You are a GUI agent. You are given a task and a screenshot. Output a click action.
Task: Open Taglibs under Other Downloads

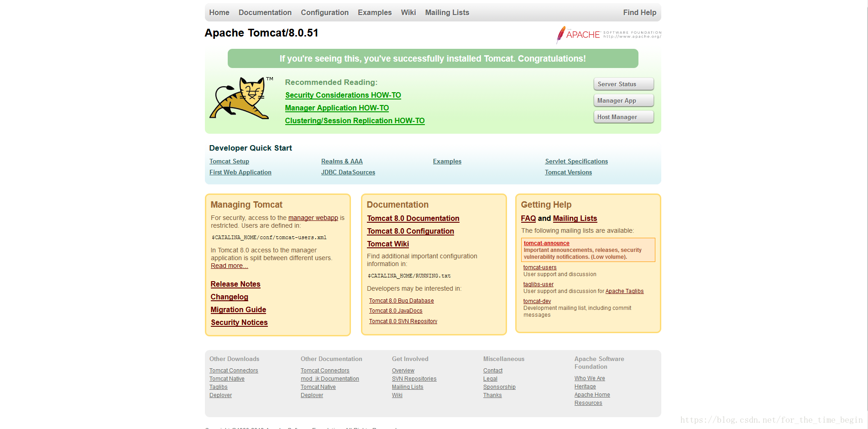(x=218, y=387)
